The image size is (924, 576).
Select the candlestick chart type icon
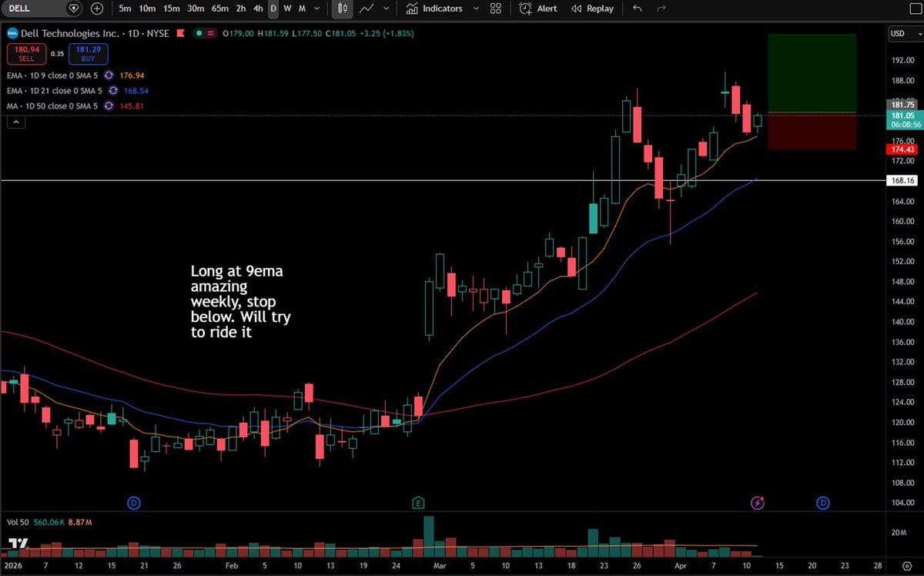point(343,8)
